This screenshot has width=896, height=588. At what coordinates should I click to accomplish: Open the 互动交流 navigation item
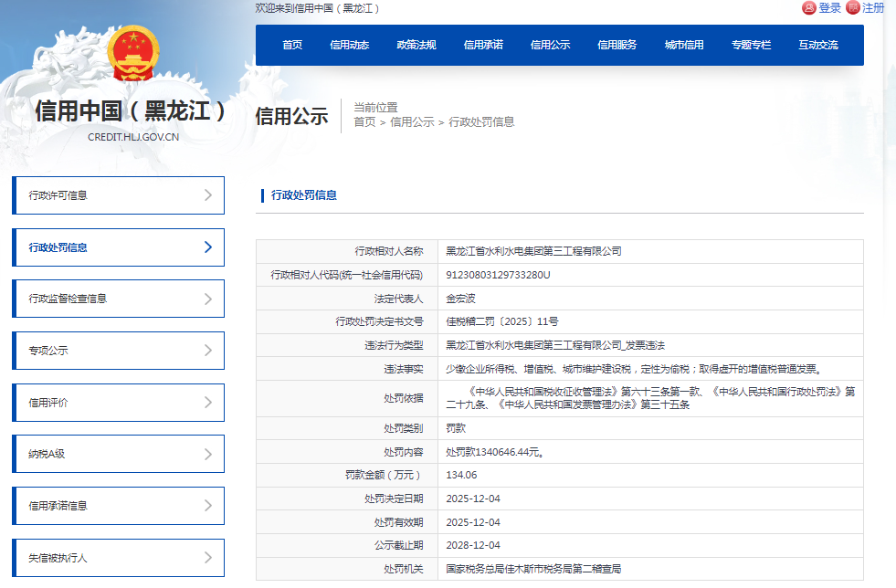tap(820, 44)
